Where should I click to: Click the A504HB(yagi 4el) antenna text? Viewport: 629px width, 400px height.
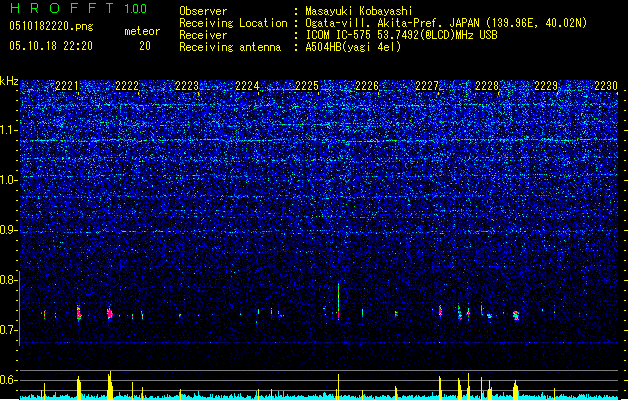[x=353, y=47]
